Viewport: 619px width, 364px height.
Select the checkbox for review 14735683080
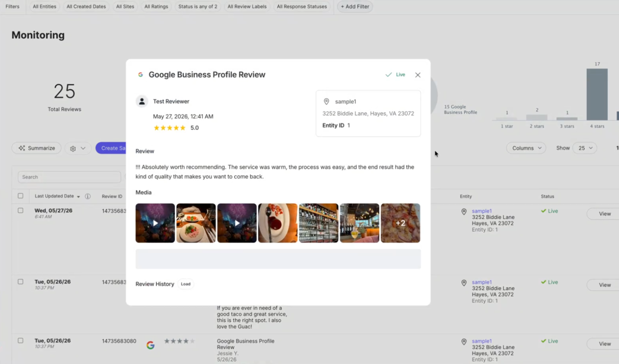[20, 340]
